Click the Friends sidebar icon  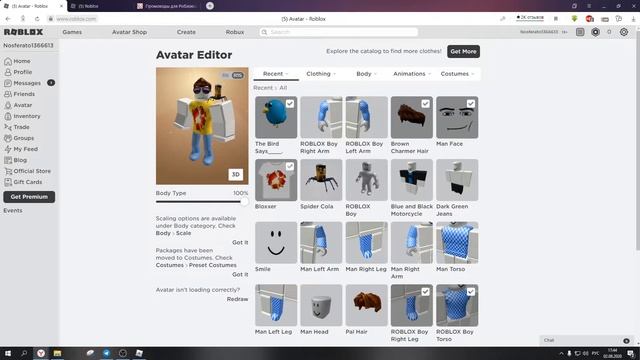pos(8,94)
